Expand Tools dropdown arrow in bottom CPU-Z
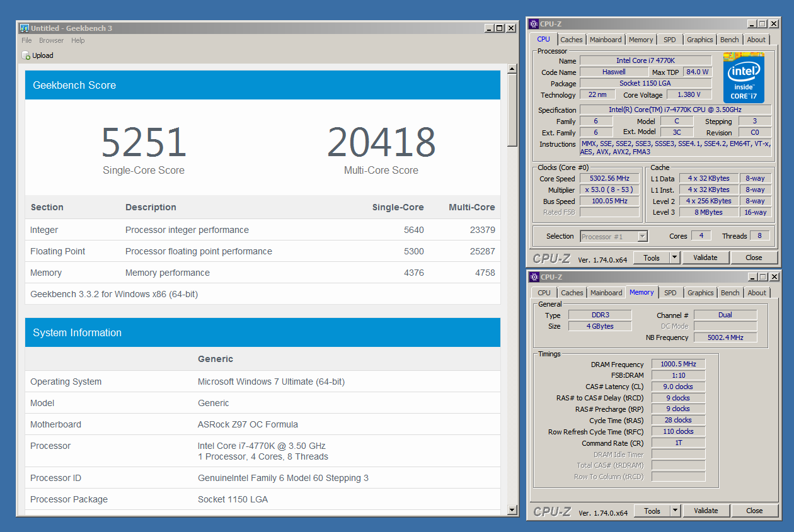The height and width of the screenshot is (532, 794). [675, 511]
